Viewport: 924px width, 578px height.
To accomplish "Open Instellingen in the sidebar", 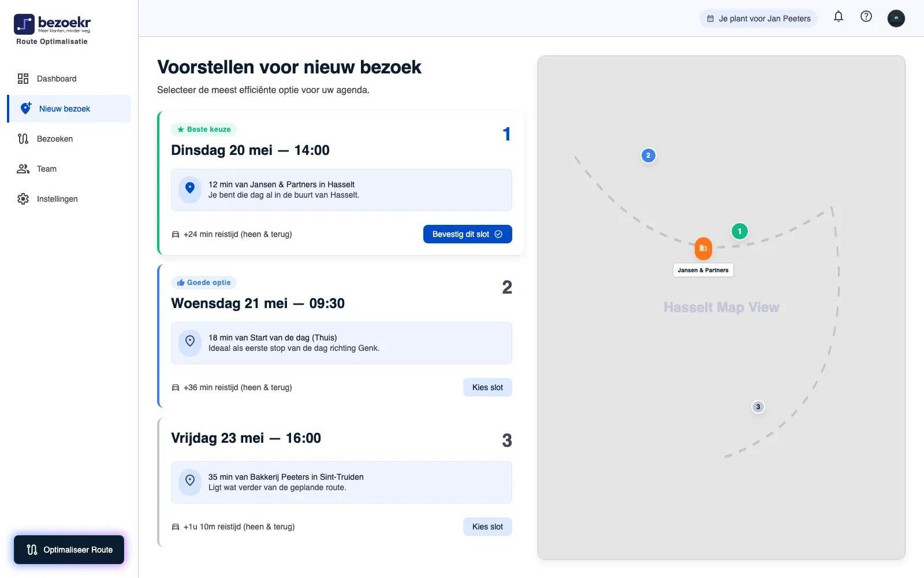I will [x=69, y=199].
